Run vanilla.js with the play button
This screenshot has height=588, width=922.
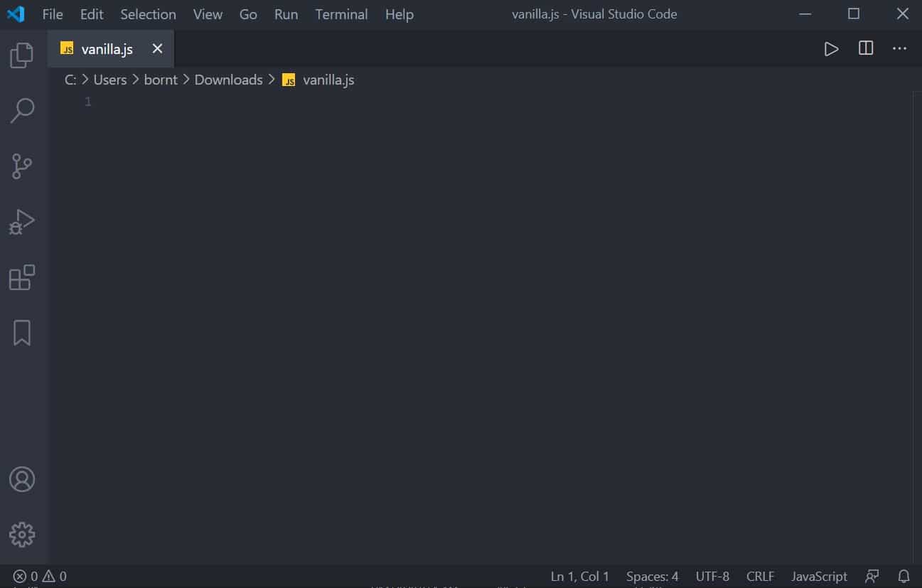point(831,48)
